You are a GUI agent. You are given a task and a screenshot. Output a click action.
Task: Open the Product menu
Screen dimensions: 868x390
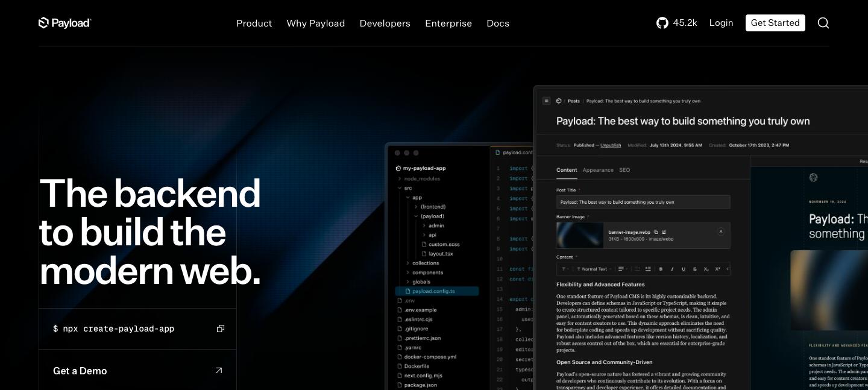point(254,23)
